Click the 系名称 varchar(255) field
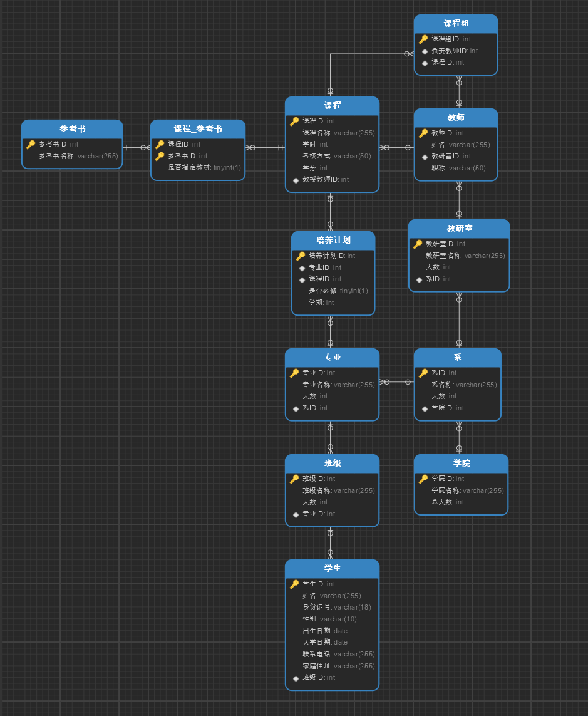This screenshot has width=588, height=716. click(x=464, y=385)
